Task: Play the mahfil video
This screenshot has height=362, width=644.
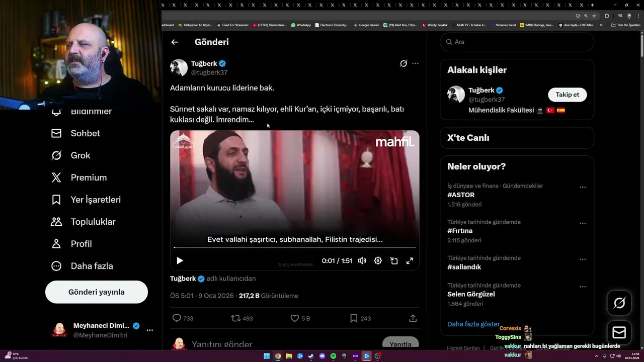Action: [180, 260]
